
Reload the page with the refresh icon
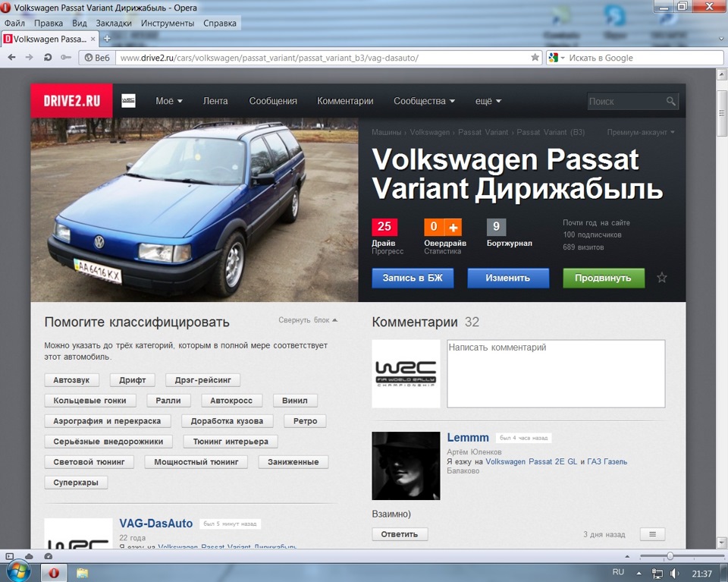click(x=47, y=58)
